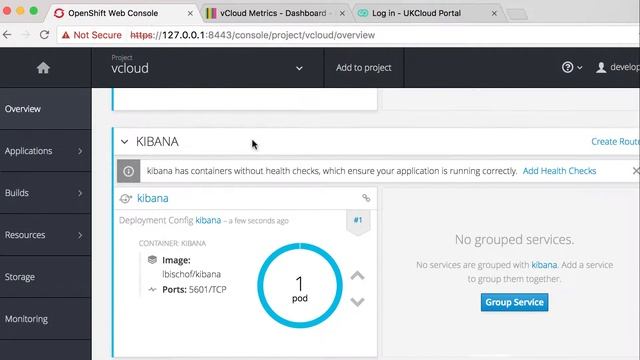Go back using the browser back arrow
Image resolution: width=640 pixels, height=360 pixels.
point(7,35)
